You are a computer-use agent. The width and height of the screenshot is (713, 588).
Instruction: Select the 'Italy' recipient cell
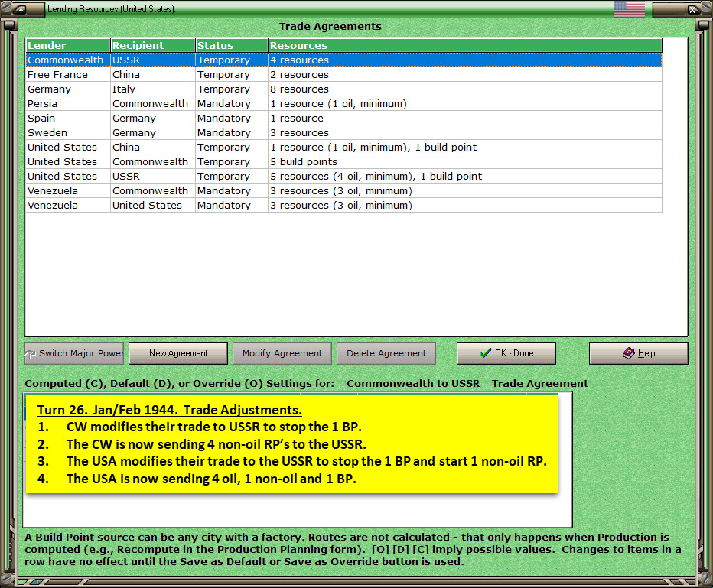[x=153, y=89]
